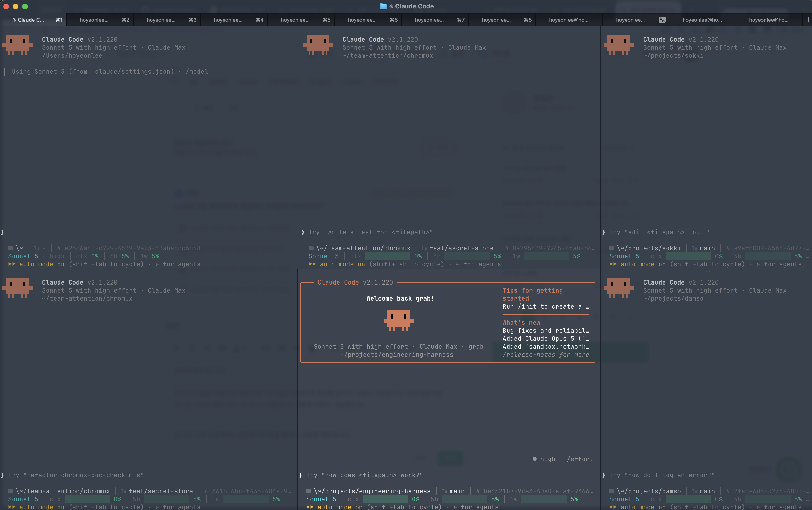The image size is (812, 510).
Task: Click the ctx usage bar in the damso pane
Action: [x=688, y=499]
